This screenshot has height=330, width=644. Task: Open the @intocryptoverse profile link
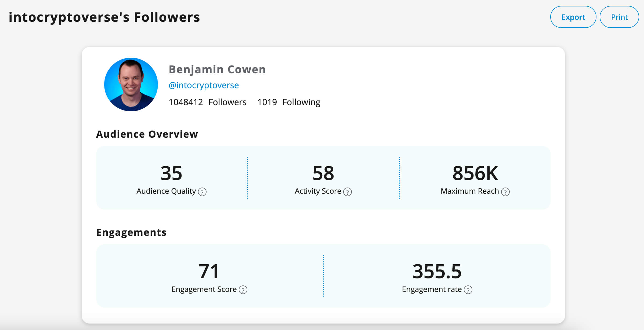(204, 85)
